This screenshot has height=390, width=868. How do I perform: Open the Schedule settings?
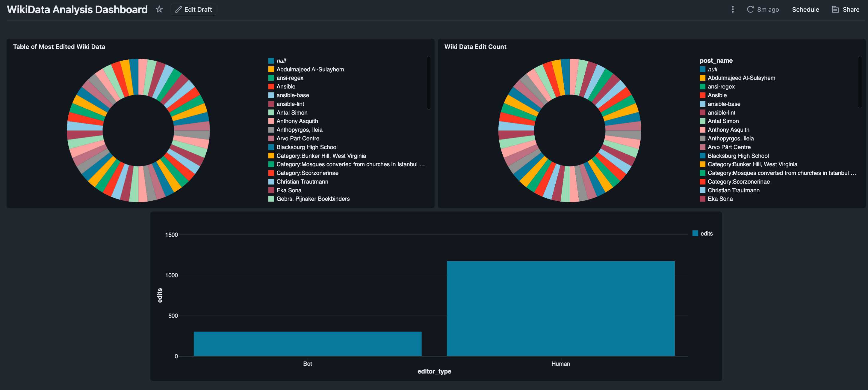[806, 9]
